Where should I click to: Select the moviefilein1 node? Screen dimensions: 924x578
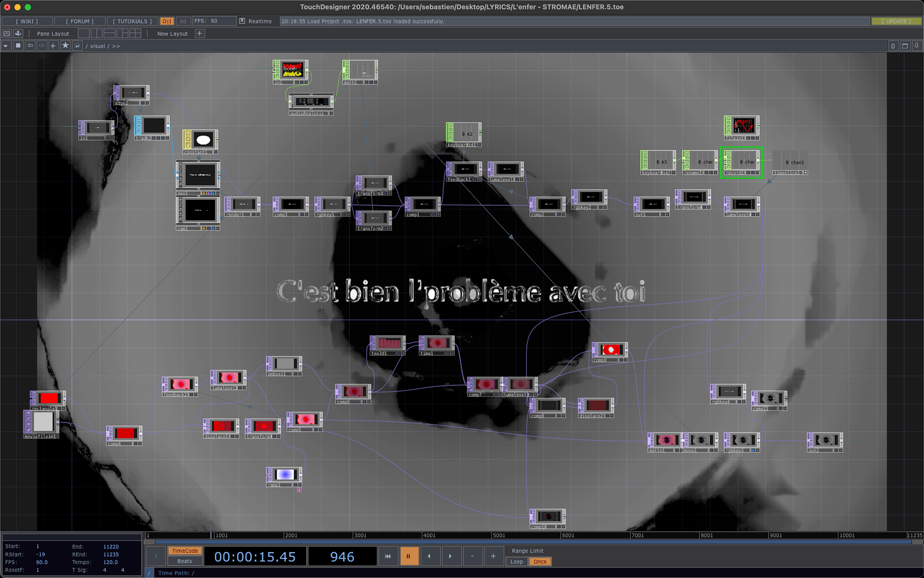pos(41,424)
